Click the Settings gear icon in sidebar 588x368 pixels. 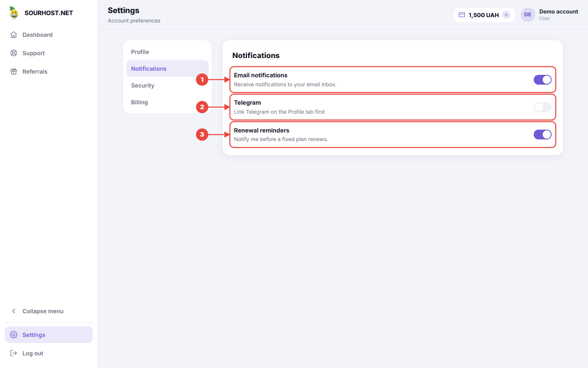pos(14,335)
